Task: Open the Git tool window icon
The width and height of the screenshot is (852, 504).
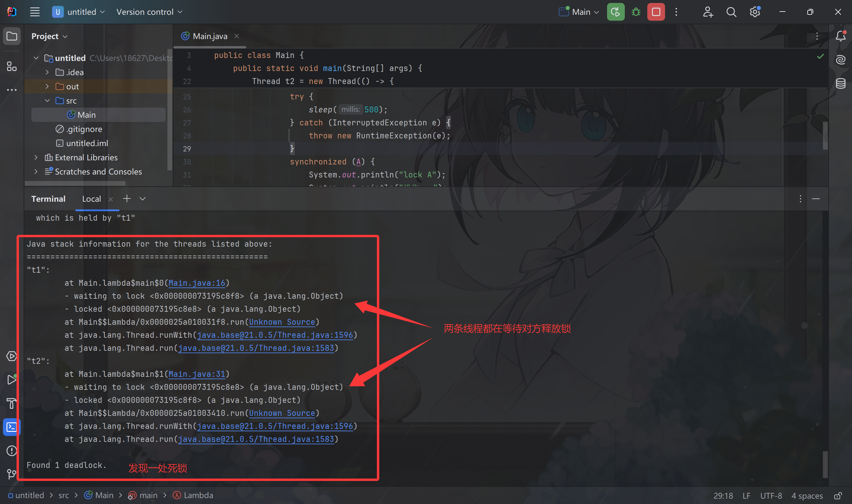Action: [12, 474]
